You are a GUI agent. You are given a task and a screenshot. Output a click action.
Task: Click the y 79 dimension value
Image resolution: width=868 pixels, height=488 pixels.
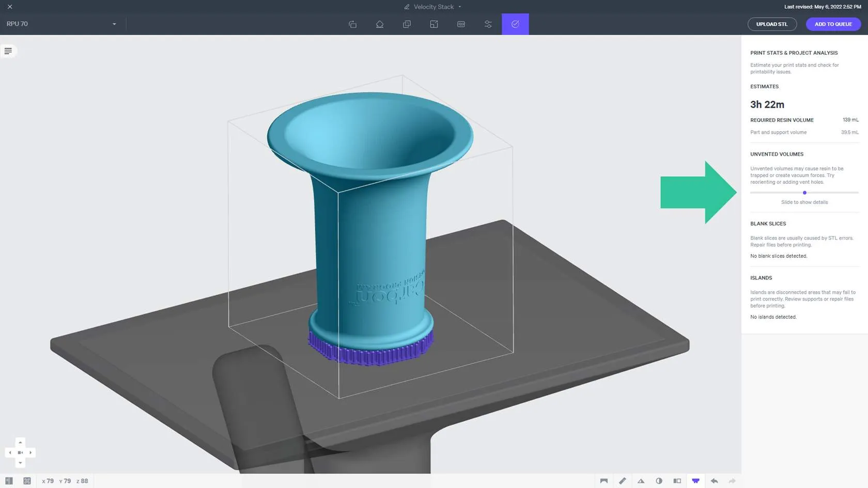pos(65,481)
